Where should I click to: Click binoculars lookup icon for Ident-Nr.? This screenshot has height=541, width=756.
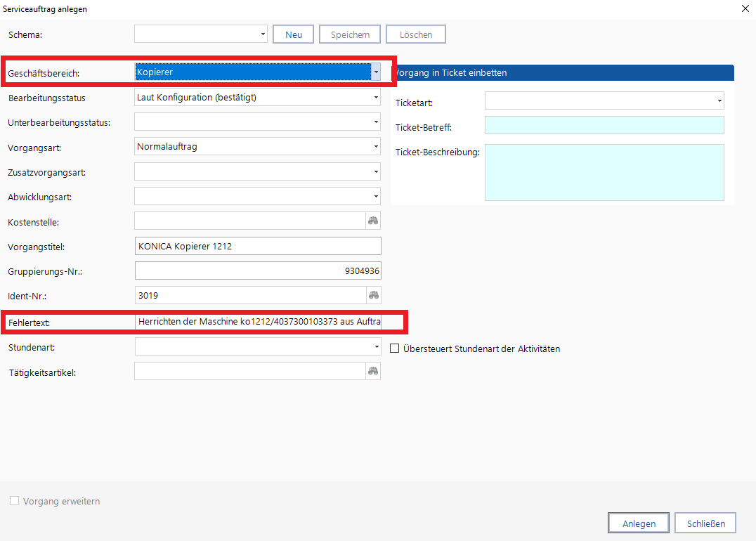pos(373,295)
